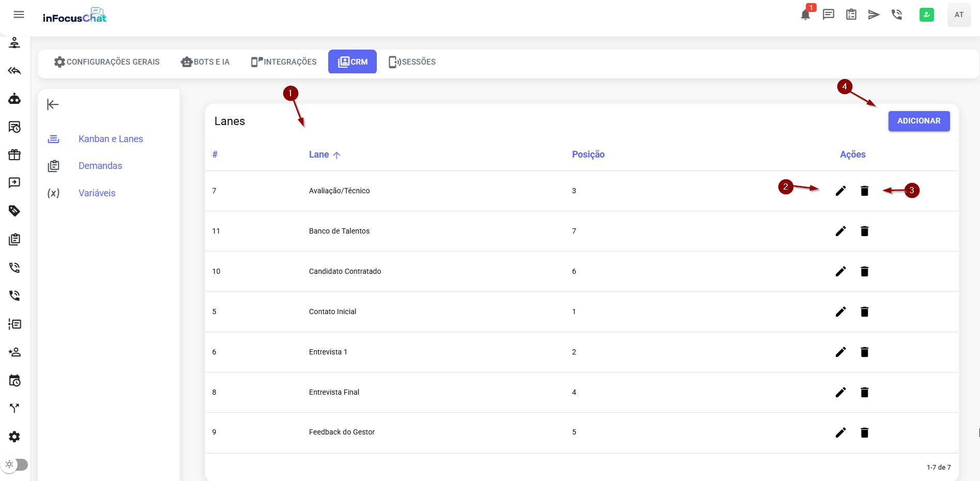
Task: Sort by the Posição column header
Action: pyautogui.click(x=588, y=154)
